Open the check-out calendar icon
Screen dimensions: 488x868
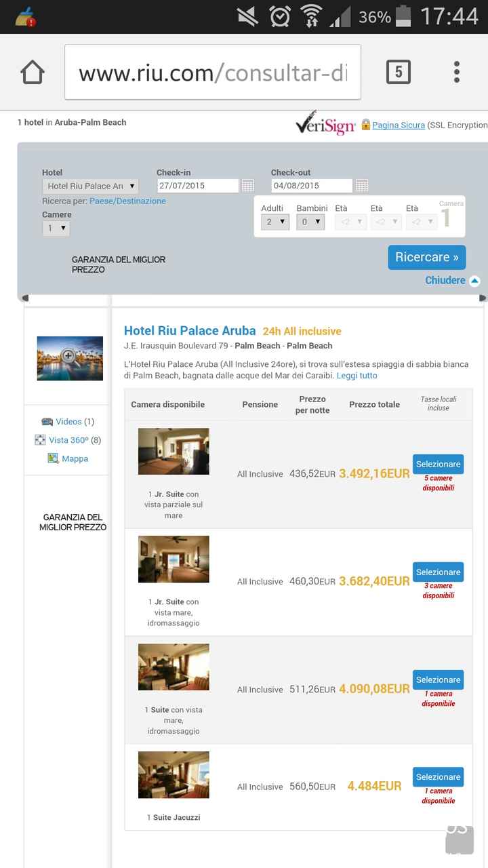coord(362,186)
